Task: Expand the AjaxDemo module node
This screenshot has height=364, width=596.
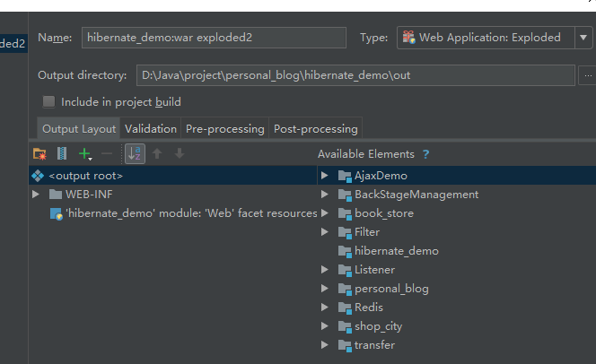Action: tap(325, 176)
